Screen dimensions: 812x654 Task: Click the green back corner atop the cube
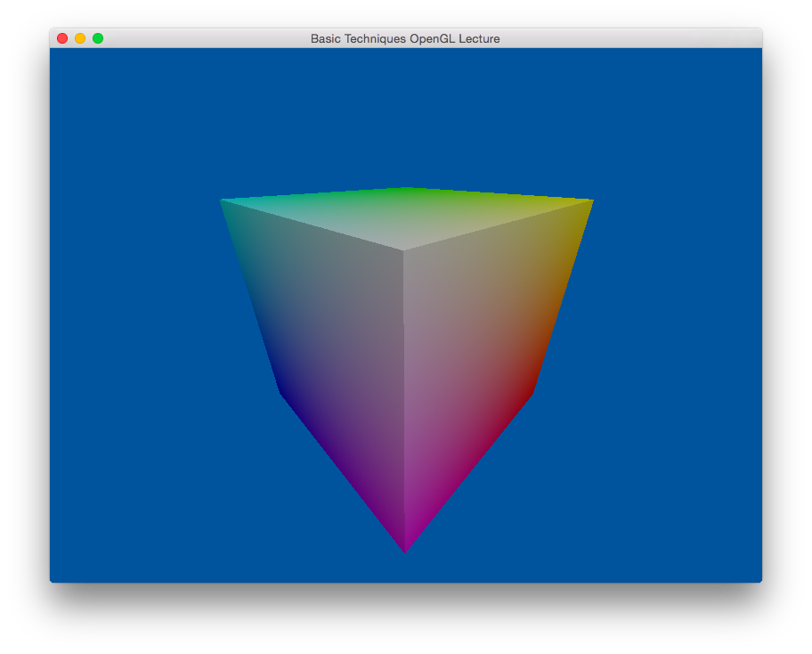(x=405, y=190)
